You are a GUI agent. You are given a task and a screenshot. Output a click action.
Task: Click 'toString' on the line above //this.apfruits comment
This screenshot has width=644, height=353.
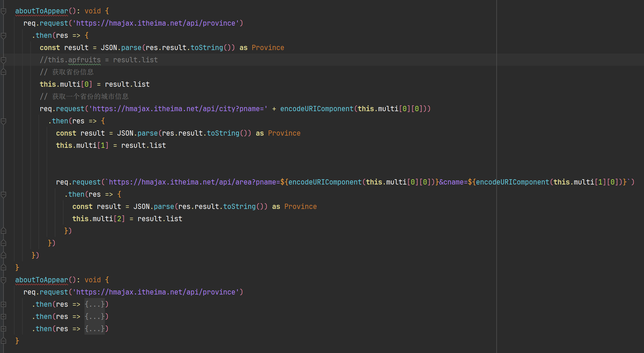(x=207, y=48)
